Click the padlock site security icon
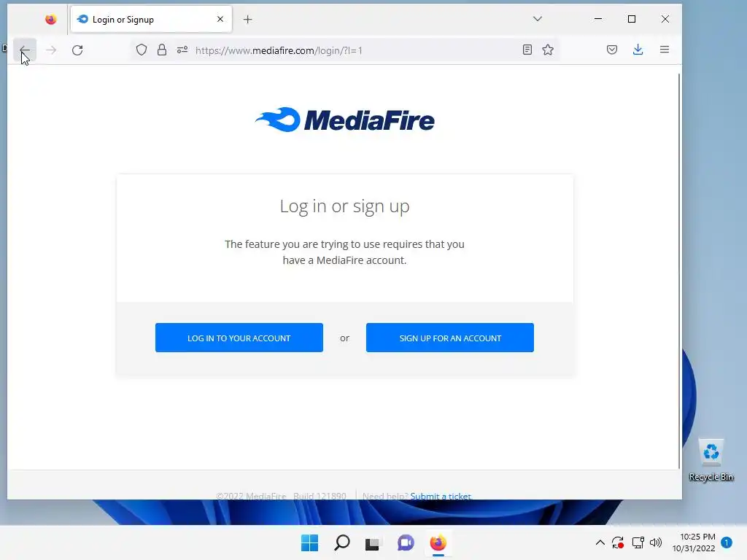 point(162,50)
